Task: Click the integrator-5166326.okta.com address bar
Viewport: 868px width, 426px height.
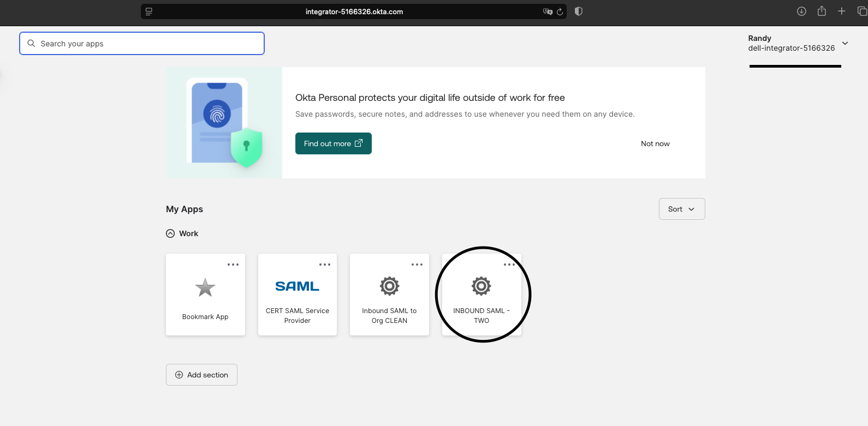Action: [354, 11]
